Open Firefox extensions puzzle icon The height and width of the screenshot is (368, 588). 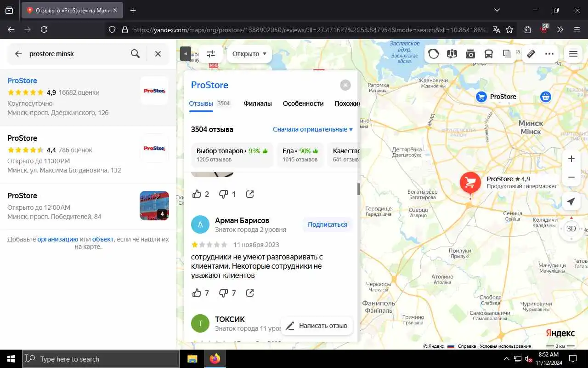coord(527,29)
